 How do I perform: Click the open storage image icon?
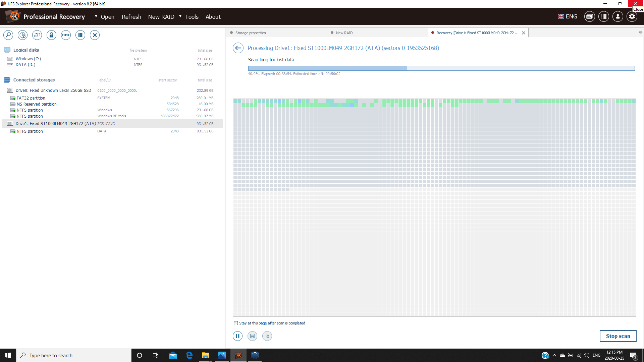point(37,35)
